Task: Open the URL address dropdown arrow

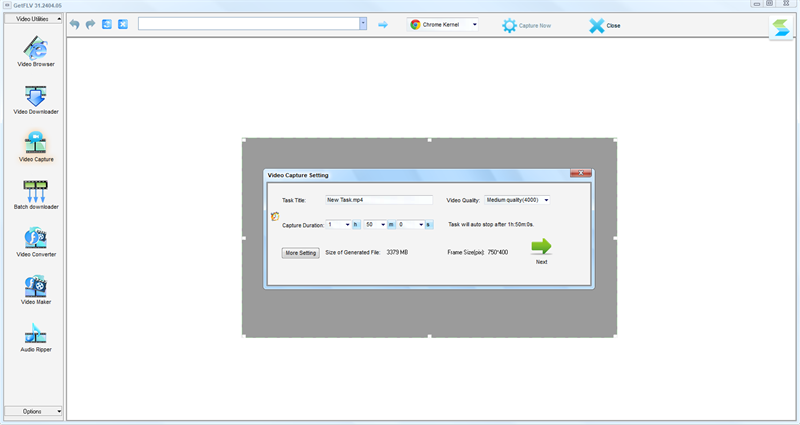Action: pyautogui.click(x=363, y=23)
